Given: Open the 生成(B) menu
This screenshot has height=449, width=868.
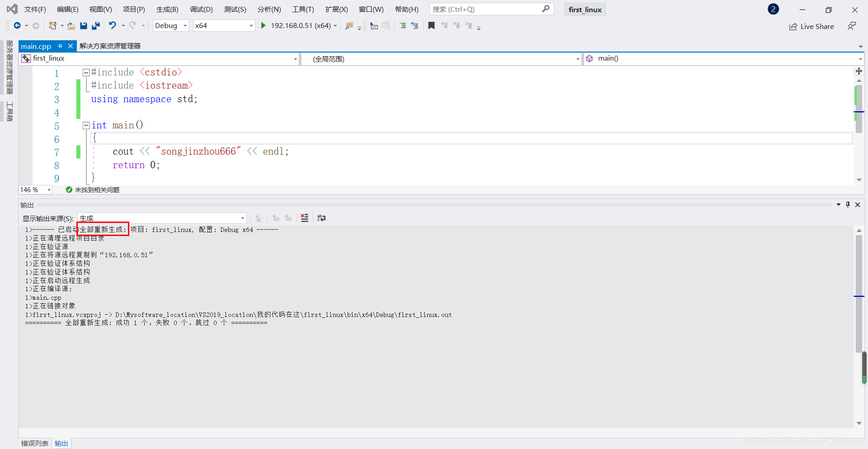Looking at the screenshot, I should [x=167, y=9].
